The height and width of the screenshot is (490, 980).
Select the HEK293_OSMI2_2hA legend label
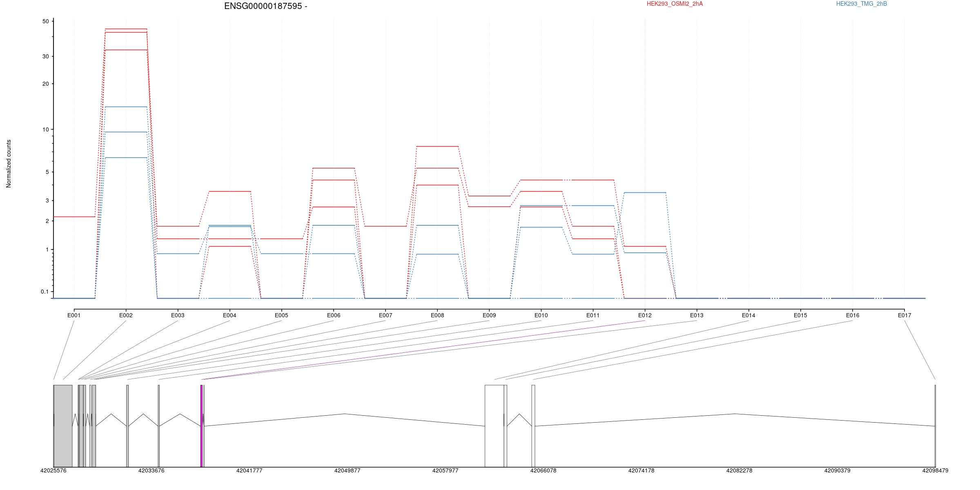[x=675, y=4]
